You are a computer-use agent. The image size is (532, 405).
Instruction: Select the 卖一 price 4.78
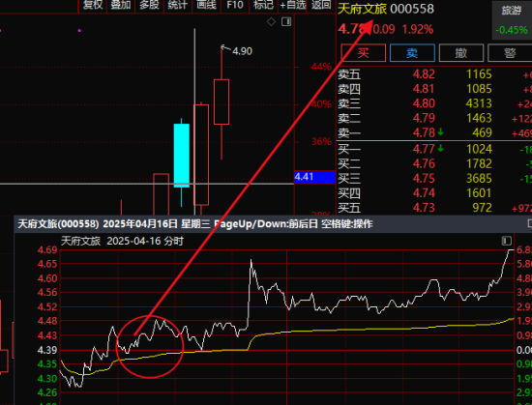(x=424, y=132)
